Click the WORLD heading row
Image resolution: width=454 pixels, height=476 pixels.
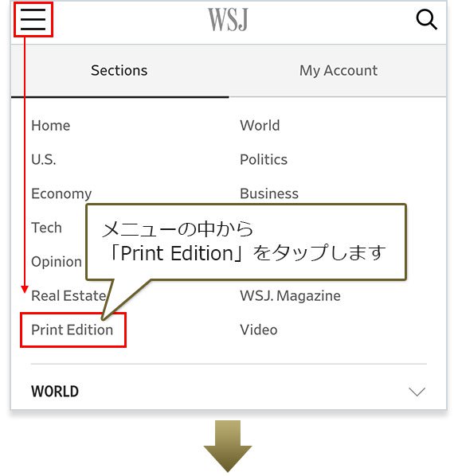coord(229,392)
